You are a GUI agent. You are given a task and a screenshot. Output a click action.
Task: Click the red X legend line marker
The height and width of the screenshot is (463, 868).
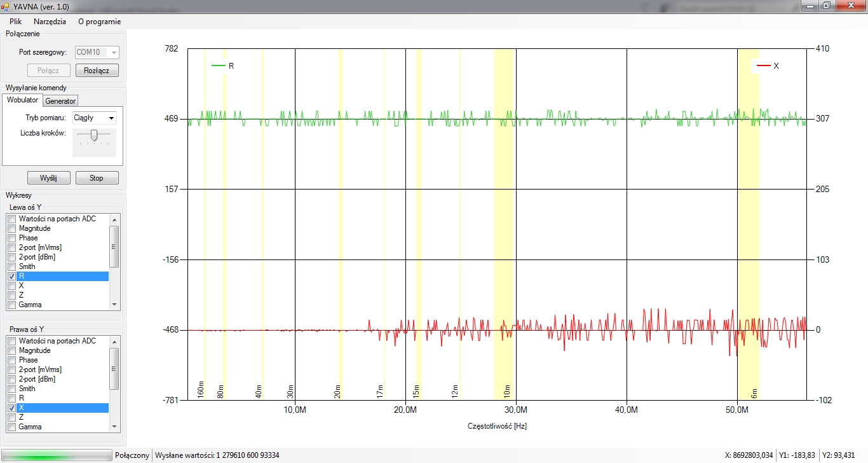(763, 66)
